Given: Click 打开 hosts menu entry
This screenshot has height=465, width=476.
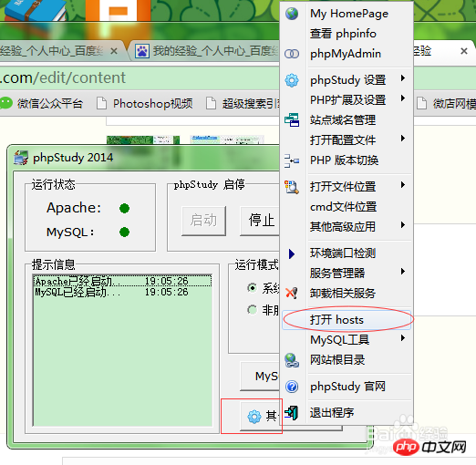Looking at the screenshot, I should point(347,320).
